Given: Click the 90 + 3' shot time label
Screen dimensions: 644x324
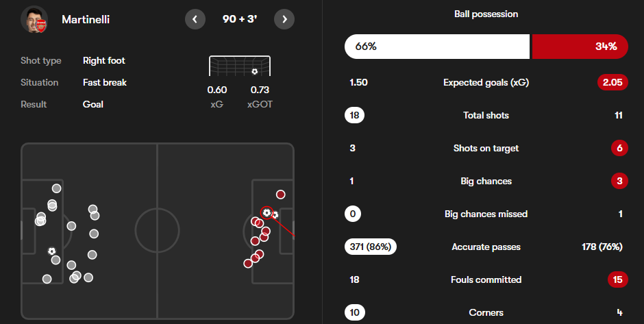Looking at the screenshot, I should pyautogui.click(x=240, y=19).
